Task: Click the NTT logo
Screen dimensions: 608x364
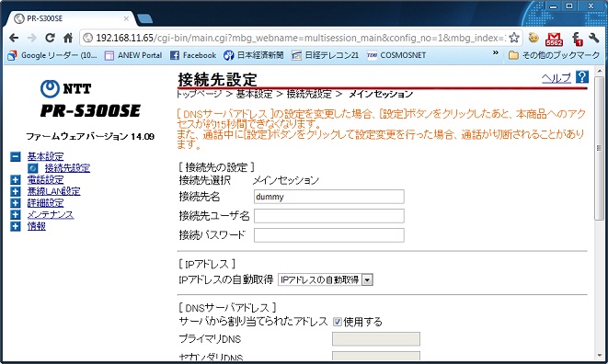Action: 65,88
